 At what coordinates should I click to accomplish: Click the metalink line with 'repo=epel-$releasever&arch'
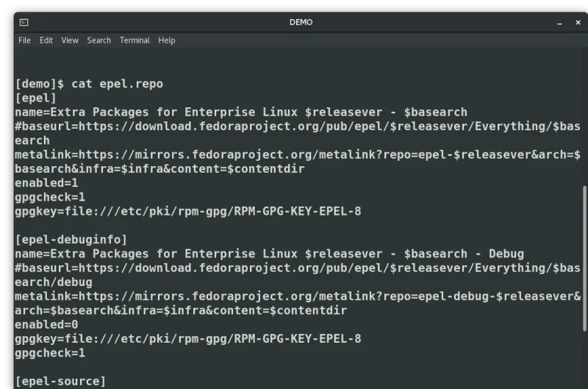(298, 154)
